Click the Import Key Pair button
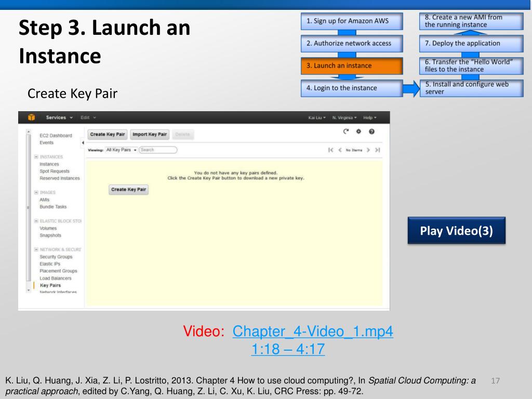This screenshot has width=532, height=399. (x=149, y=135)
